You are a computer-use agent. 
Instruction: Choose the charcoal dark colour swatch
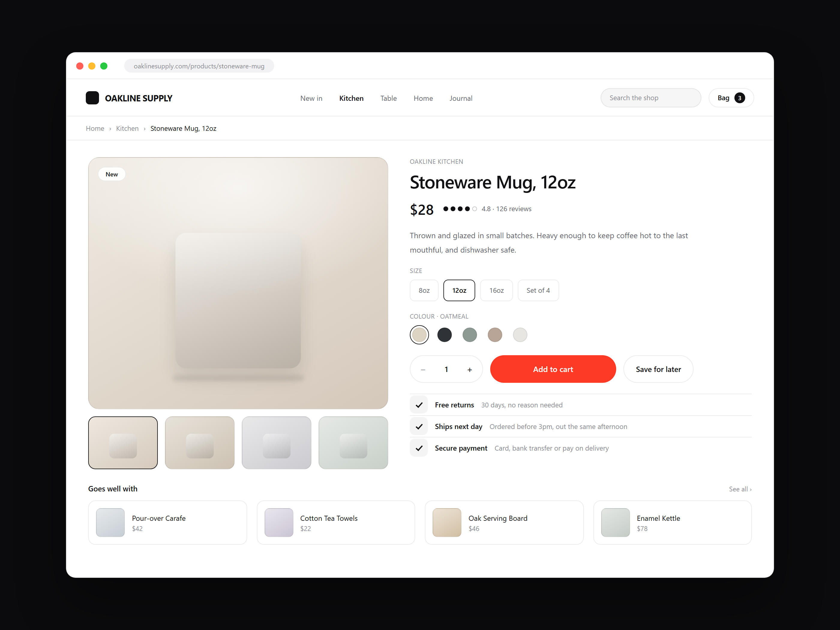click(x=444, y=334)
